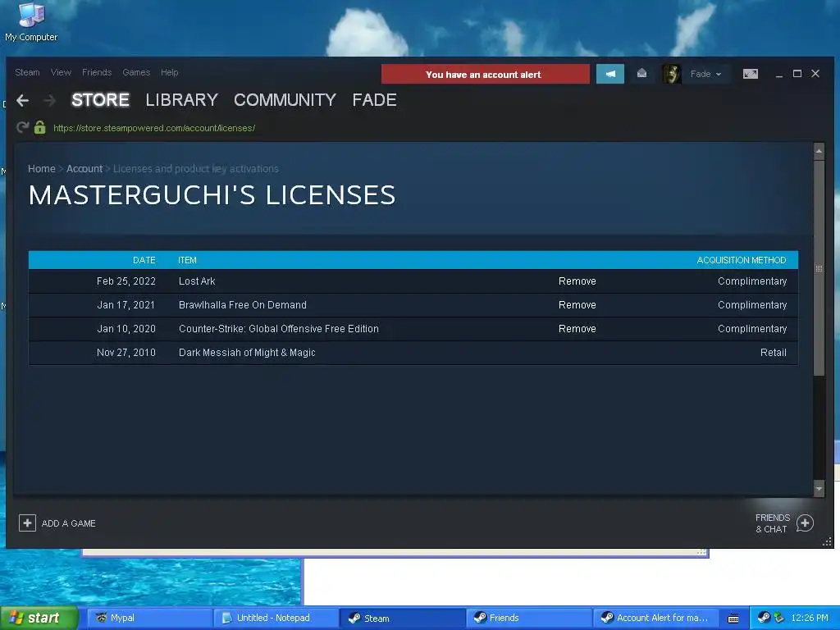Follow the Home breadcrumb link

tap(41, 169)
